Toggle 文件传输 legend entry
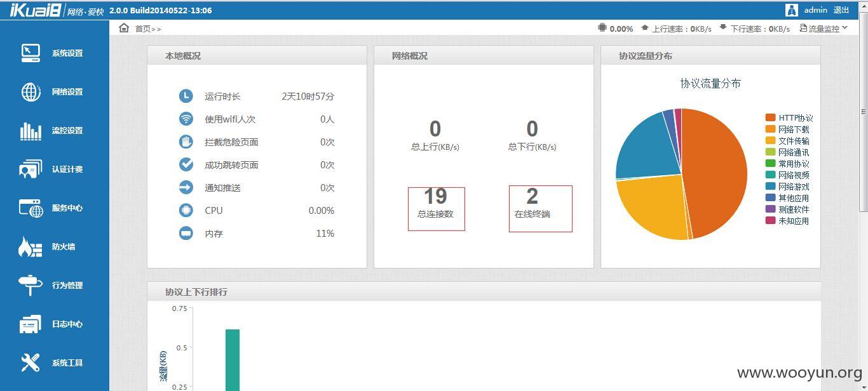The width and height of the screenshot is (868, 391). [787, 141]
